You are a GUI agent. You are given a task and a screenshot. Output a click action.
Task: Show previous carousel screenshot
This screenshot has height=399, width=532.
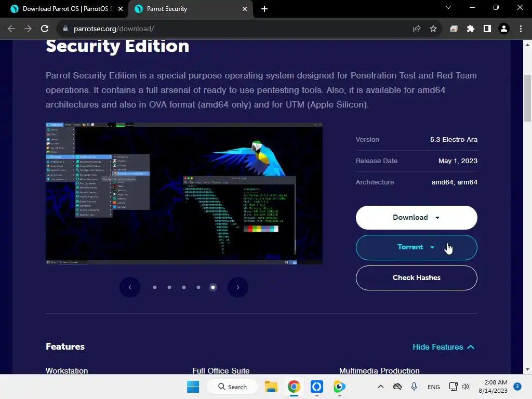coord(129,287)
